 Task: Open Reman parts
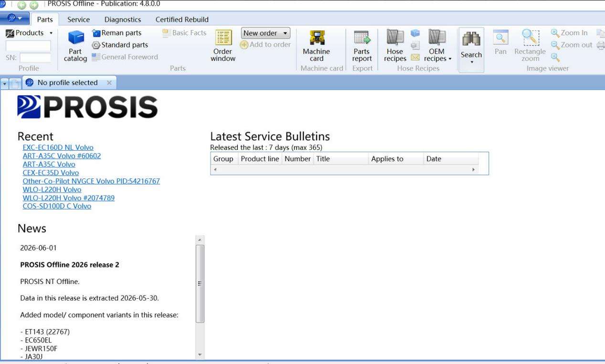click(x=116, y=33)
